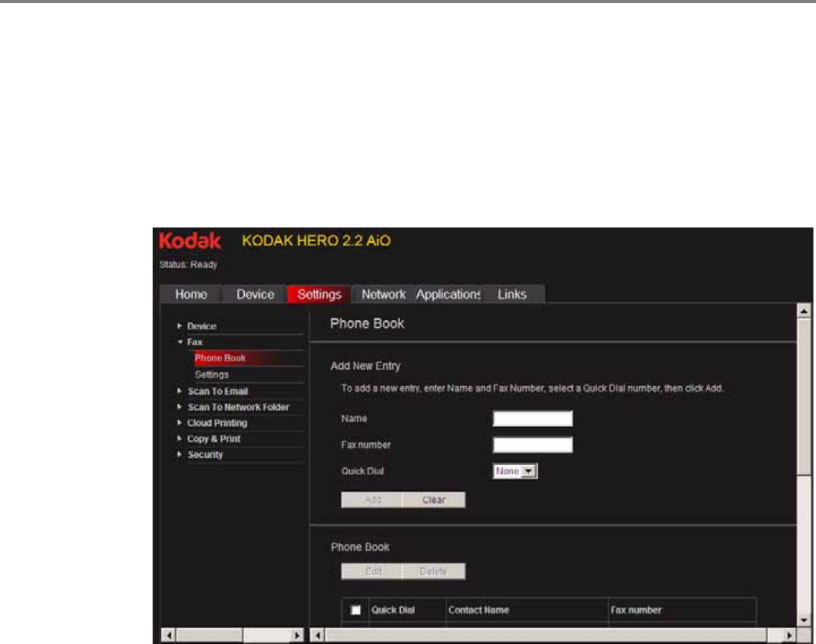The image size is (816, 644).
Task: Click the content horizontal scroll right arrow
Action: [x=789, y=635]
